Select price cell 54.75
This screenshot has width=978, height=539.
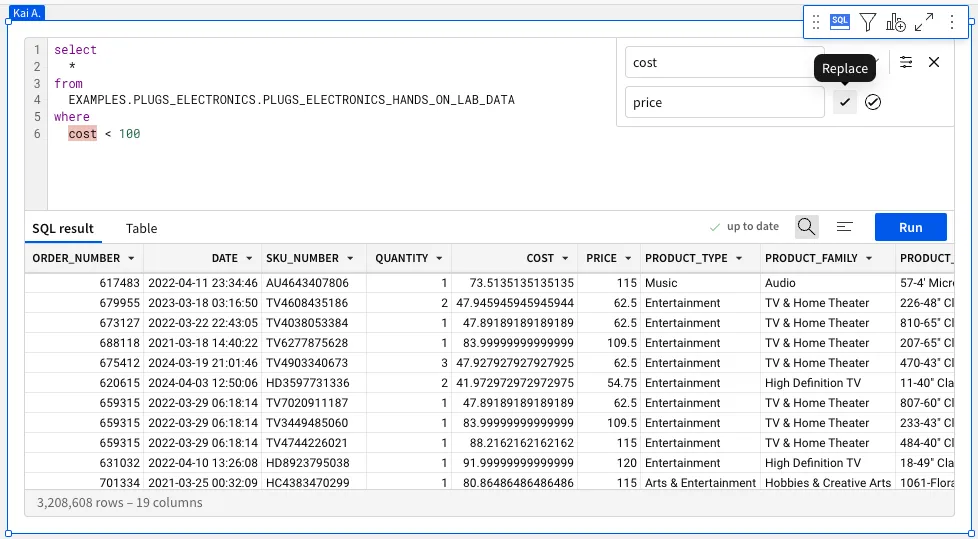(x=609, y=382)
